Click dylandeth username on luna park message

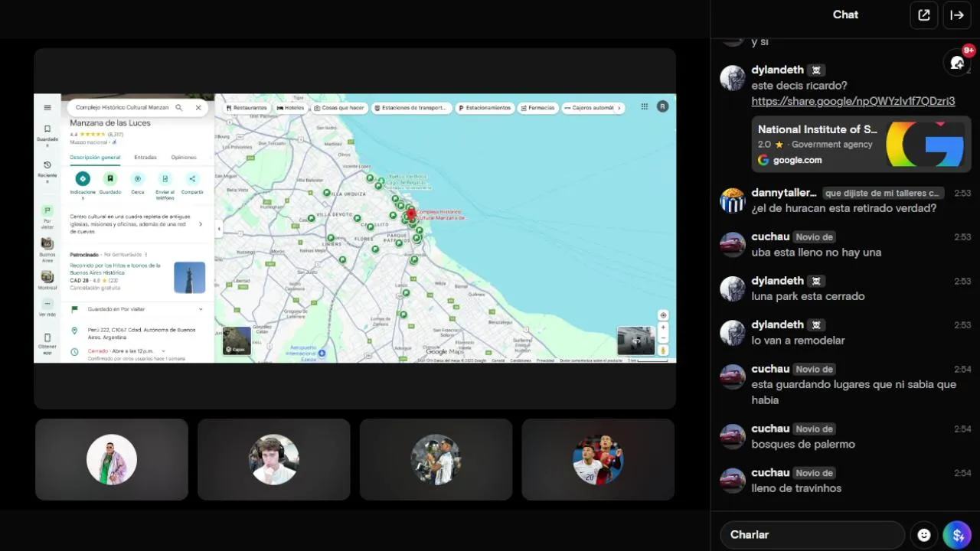click(777, 281)
